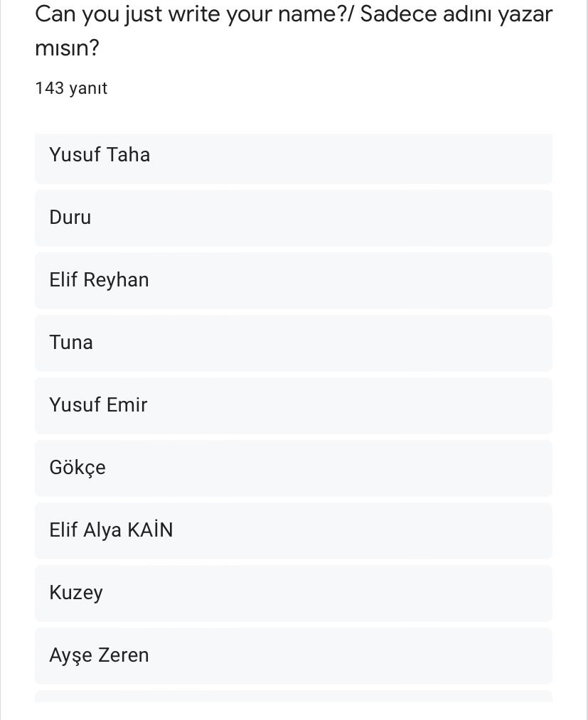This screenshot has width=588, height=720.
Task: Click the "143 yanıt" response count
Action: coord(71,88)
